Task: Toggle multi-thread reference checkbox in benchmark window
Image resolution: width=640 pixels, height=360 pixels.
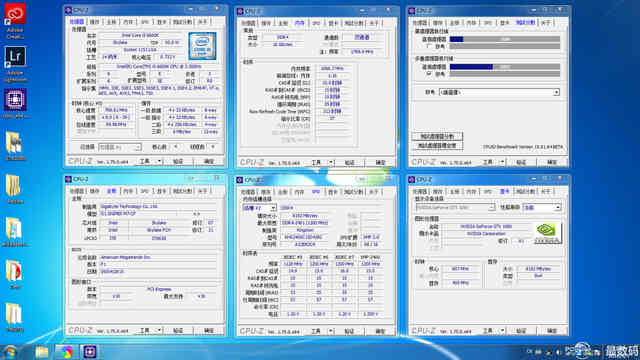Action: [429, 74]
